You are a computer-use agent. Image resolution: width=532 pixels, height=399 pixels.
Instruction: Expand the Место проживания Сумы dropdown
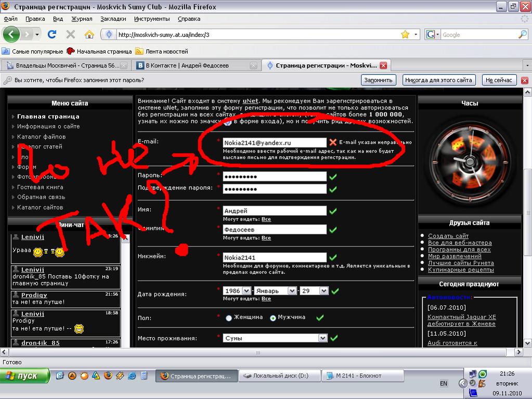pos(323,338)
